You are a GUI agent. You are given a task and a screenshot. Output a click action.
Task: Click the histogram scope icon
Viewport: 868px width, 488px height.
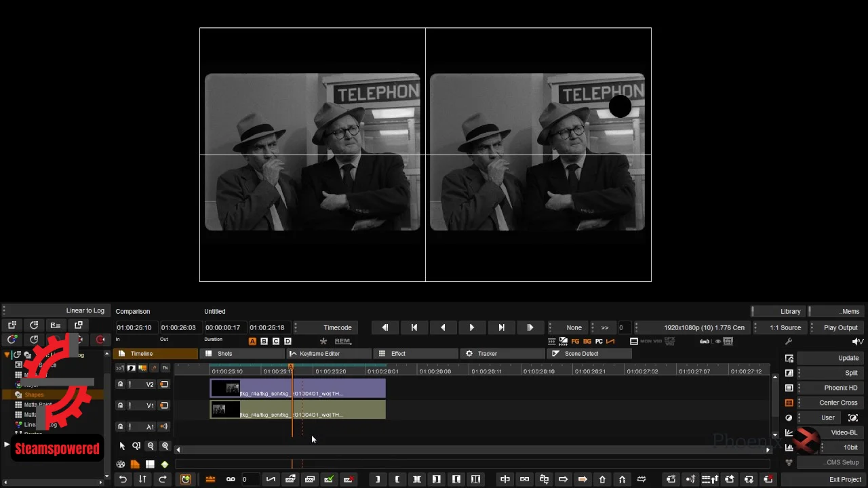(x=789, y=447)
